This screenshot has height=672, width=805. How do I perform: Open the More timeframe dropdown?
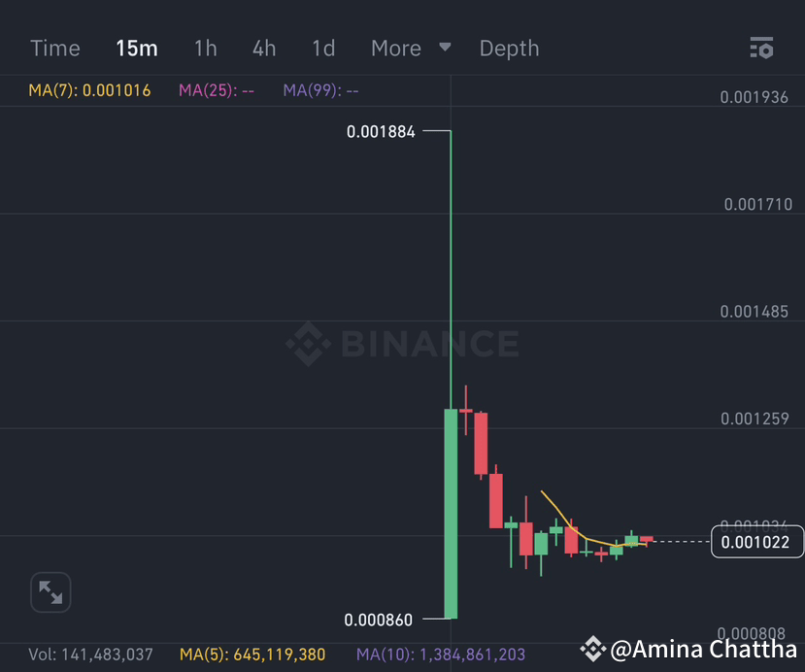(395, 47)
